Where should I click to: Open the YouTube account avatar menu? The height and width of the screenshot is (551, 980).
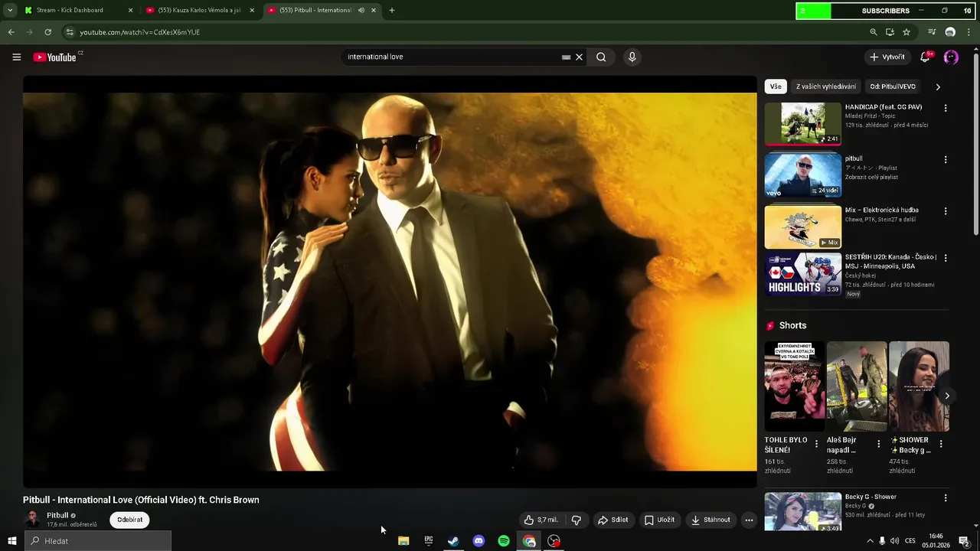951,57
